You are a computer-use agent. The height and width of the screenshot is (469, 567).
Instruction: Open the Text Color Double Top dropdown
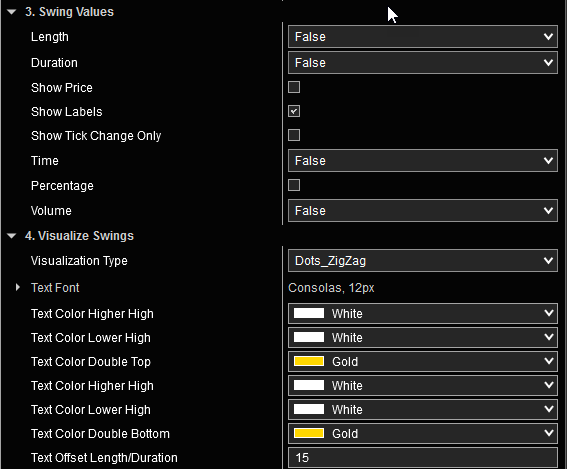pyautogui.click(x=422, y=361)
